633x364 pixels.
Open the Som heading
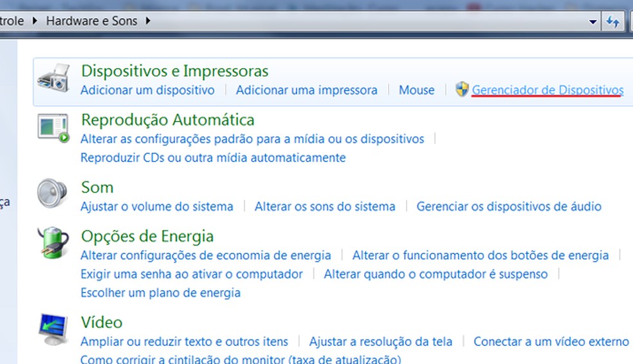click(97, 188)
